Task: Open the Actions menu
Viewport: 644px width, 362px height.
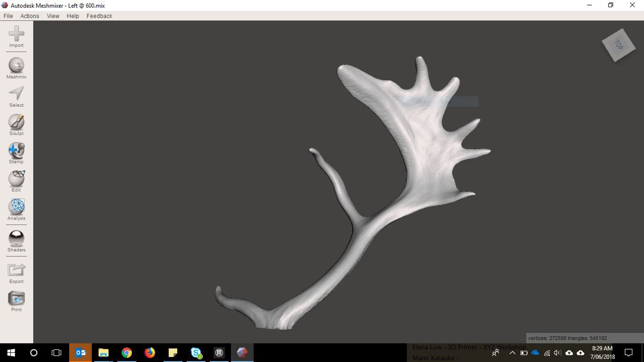Action: coord(30,16)
